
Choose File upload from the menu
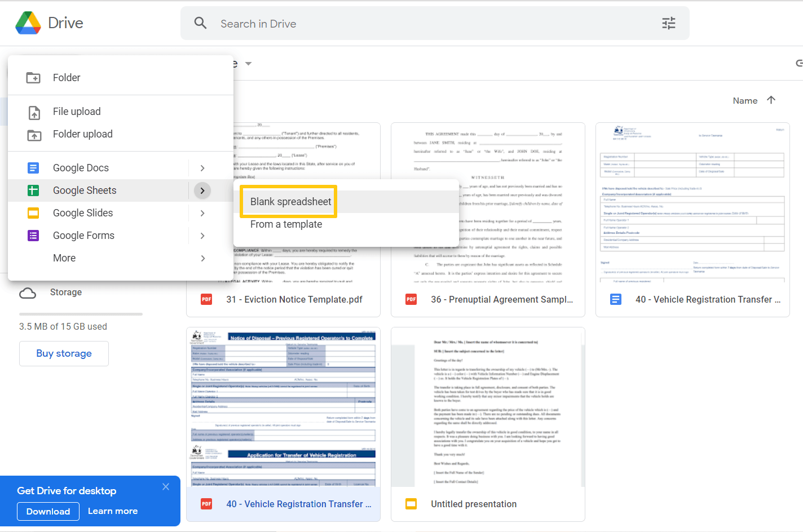pos(121,112)
